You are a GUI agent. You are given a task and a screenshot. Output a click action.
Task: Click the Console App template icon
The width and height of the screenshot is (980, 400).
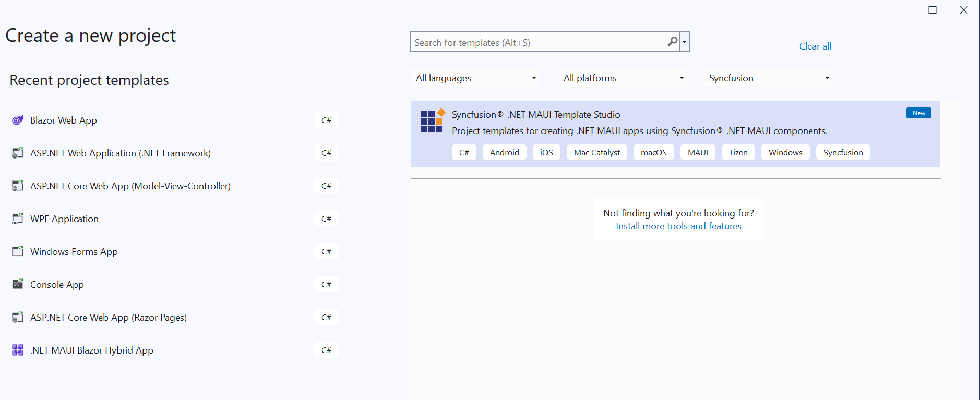click(18, 284)
